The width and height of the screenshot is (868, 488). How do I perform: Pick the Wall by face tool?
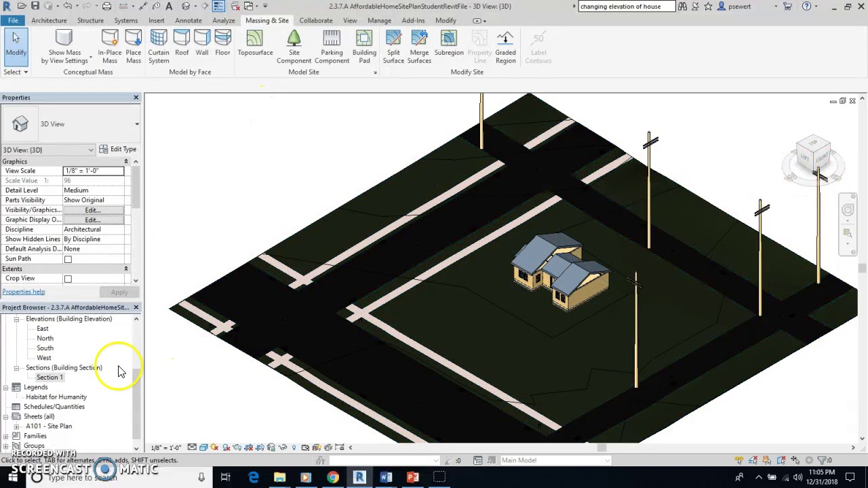202,43
